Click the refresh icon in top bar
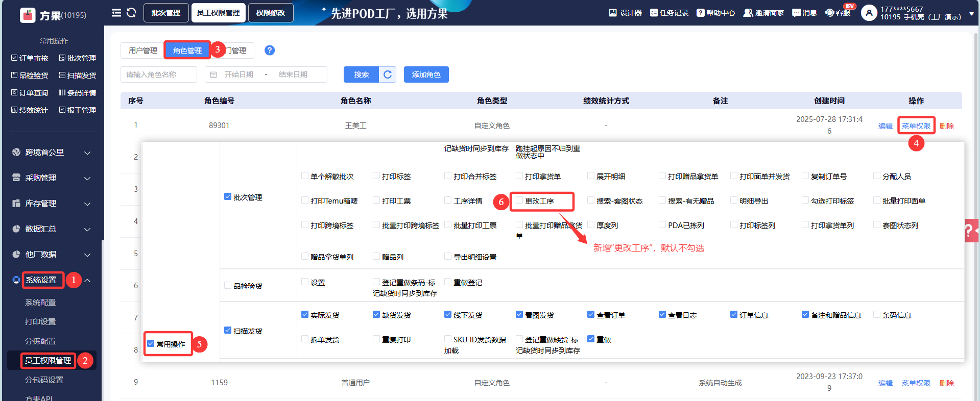 click(x=131, y=13)
